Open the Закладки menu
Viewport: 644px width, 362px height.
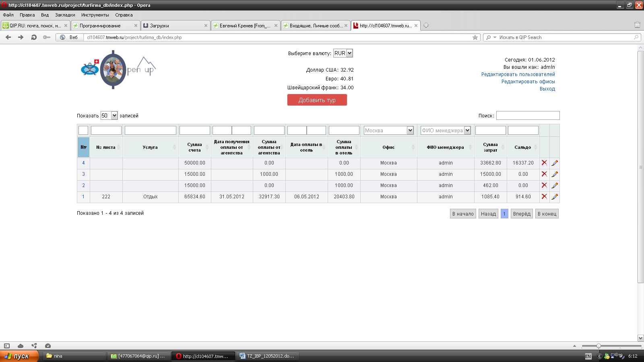(65, 15)
